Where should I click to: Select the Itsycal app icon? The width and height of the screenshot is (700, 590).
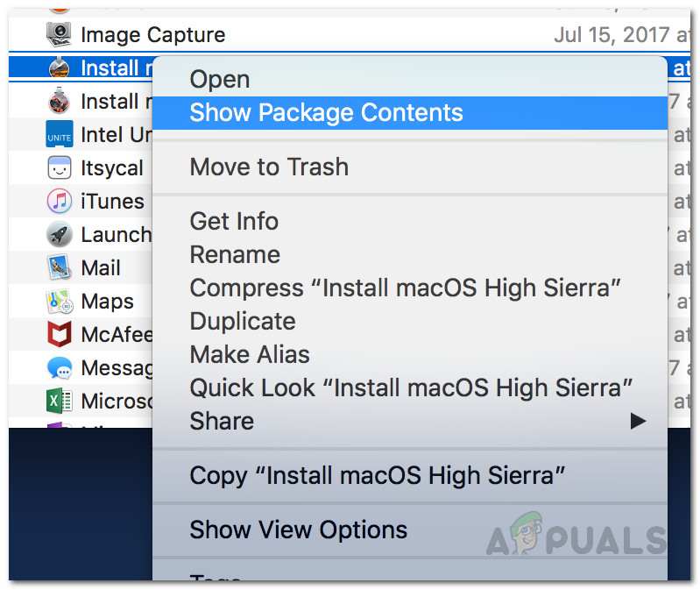click(59, 168)
